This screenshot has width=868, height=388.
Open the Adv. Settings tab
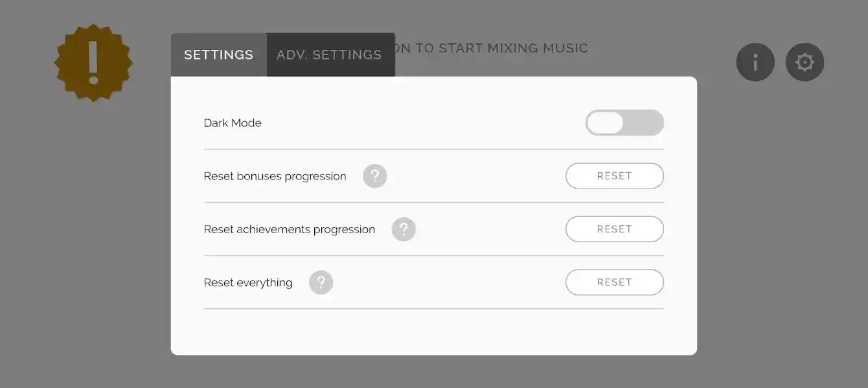[x=329, y=55]
